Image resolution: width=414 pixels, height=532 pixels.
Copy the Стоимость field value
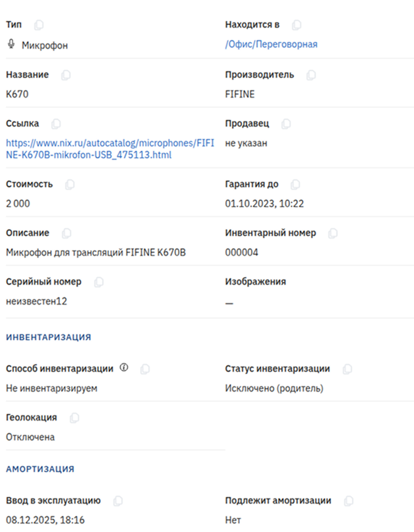pyautogui.click(x=70, y=185)
